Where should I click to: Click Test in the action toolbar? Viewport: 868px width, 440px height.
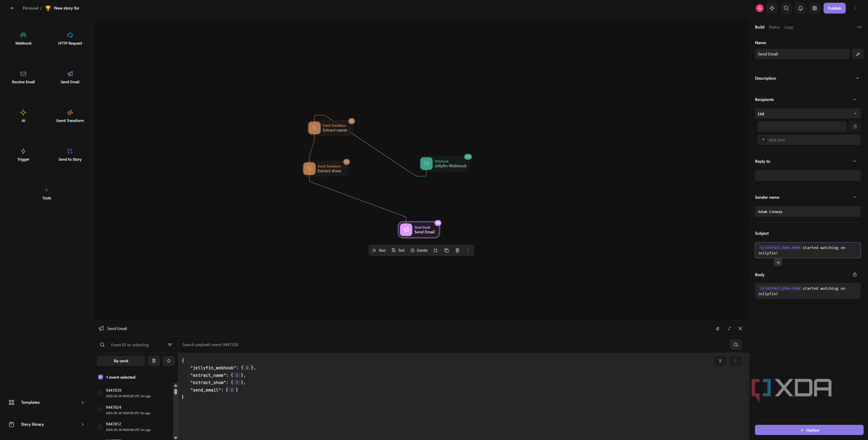pyautogui.click(x=398, y=250)
